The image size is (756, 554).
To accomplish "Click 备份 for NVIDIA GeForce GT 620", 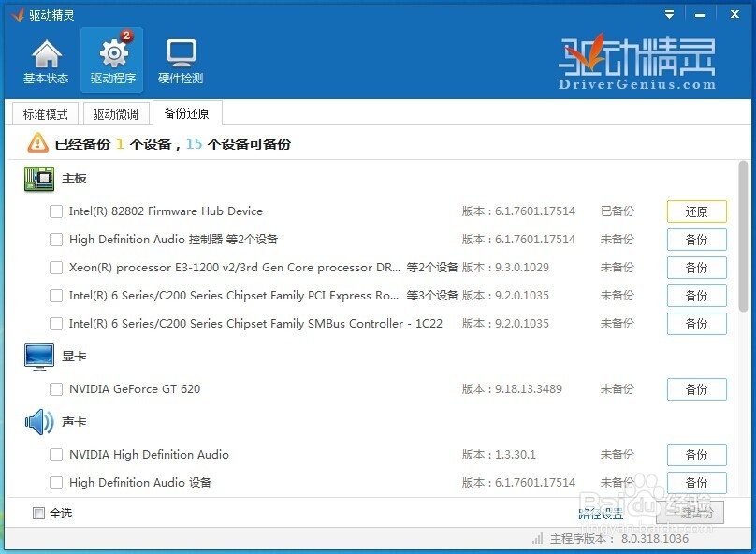I will (697, 389).
